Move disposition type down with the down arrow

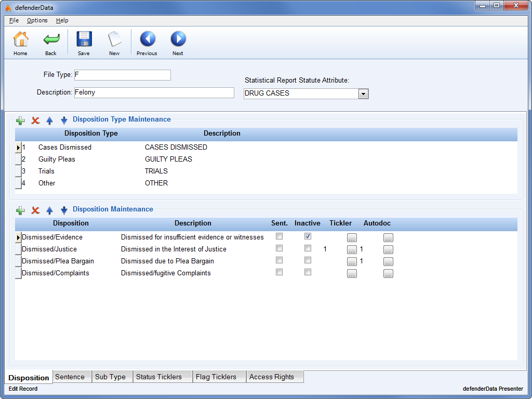tap(64, 120)
